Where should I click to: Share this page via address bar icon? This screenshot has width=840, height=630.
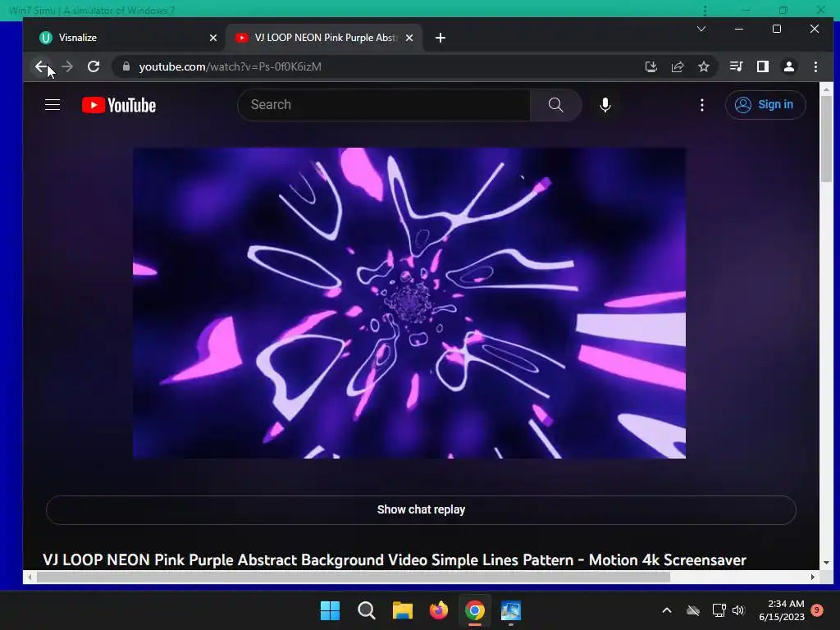pyautogui.click(x=678, y=66)
